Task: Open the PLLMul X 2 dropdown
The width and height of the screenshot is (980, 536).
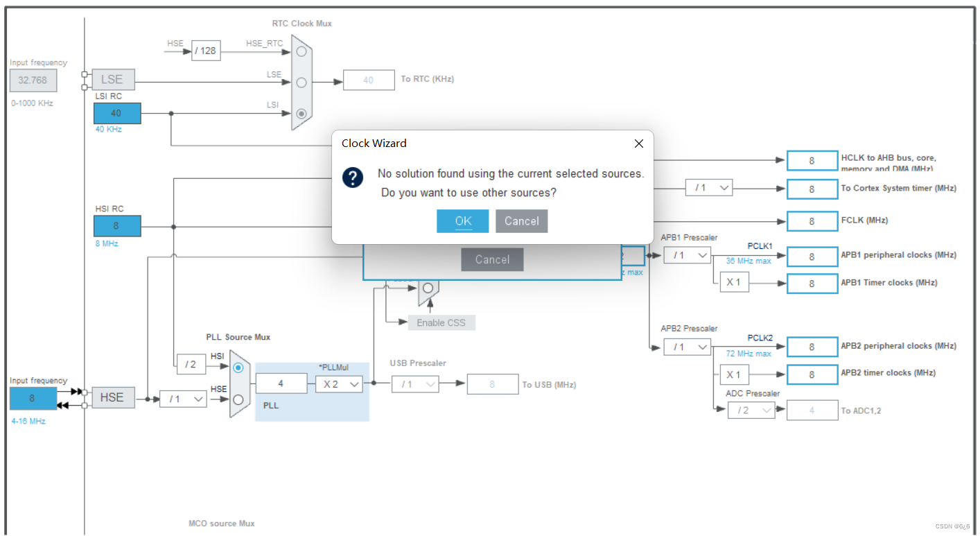Action: pos(339,383)
